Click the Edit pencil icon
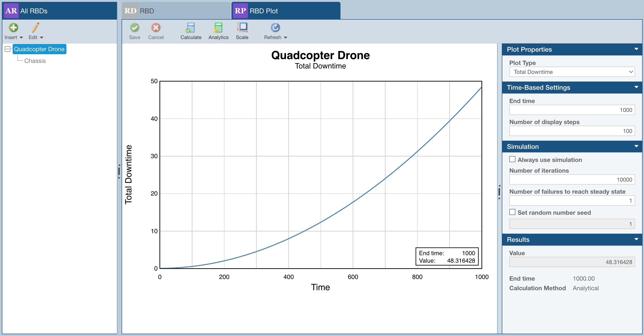The height and width of the screenshot is (336, 644). [x=36, y=28]
